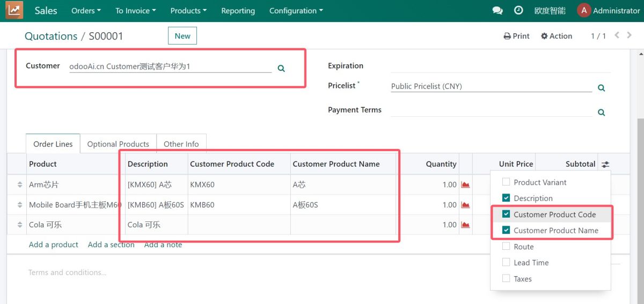Click the Add a product link
The width and height of the screenshot is (644, 304).
[54, 244]
